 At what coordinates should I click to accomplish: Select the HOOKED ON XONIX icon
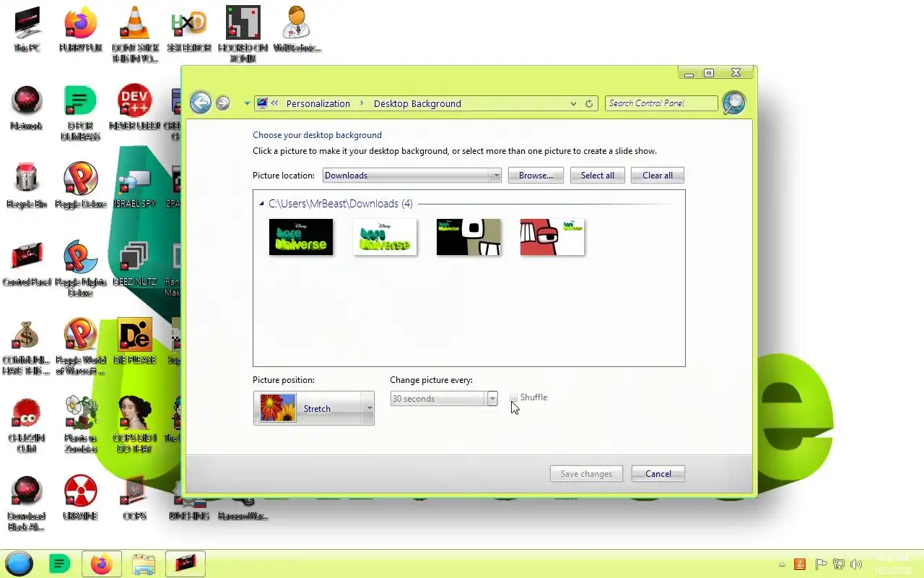click(x=243, y=33)
